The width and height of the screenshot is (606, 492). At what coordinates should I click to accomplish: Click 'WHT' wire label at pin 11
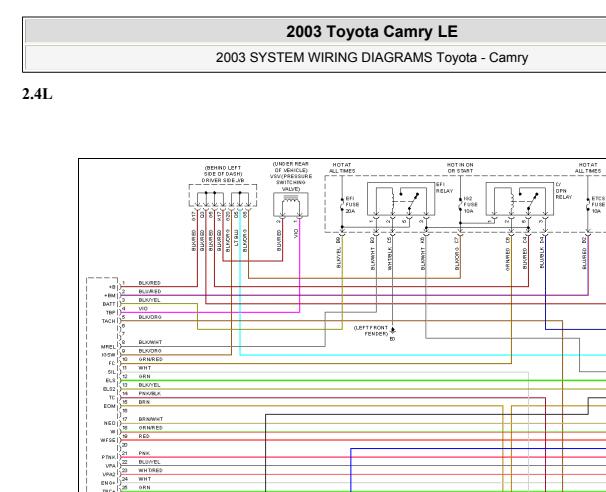[145, 368]
